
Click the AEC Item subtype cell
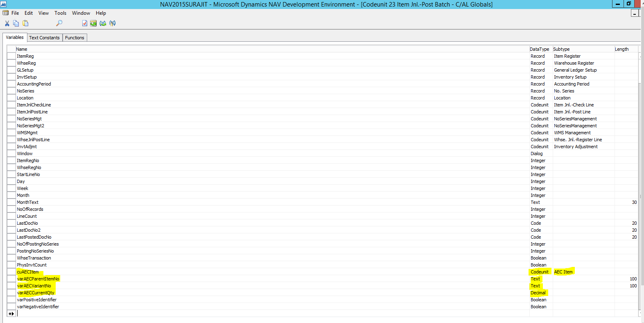563,272
